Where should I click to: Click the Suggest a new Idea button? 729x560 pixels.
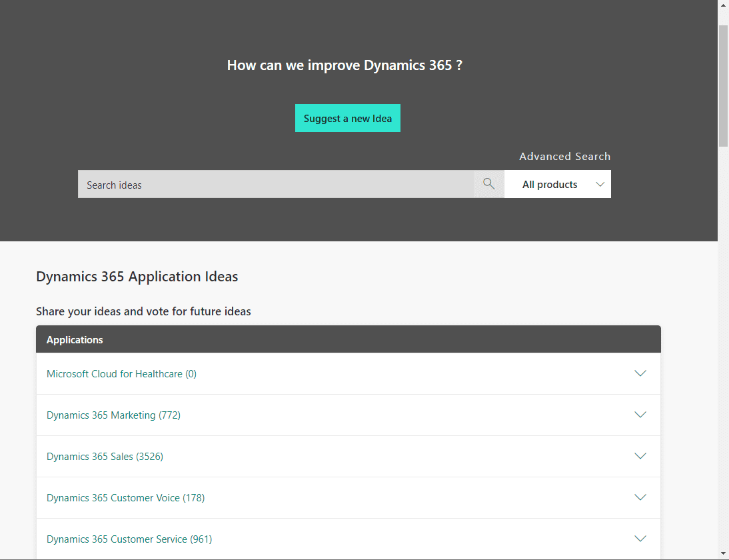tap(347, 118)
